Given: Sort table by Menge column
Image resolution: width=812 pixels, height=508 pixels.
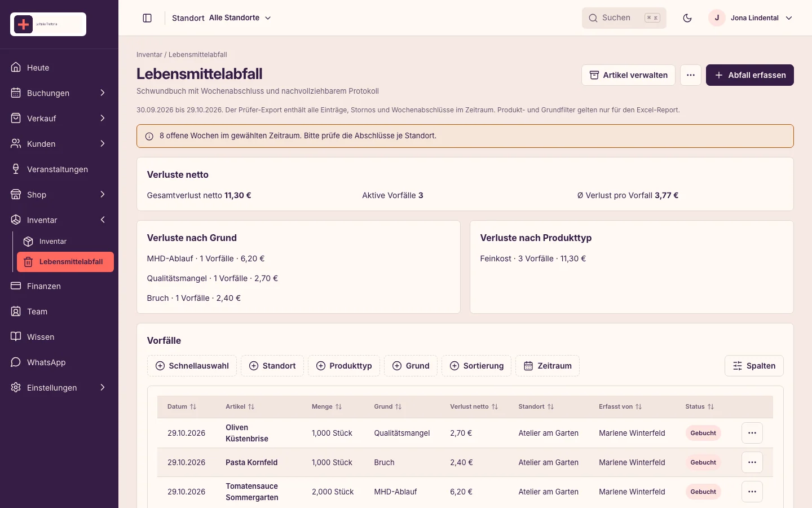Looking at the screenshot, I should click(327, 406).
